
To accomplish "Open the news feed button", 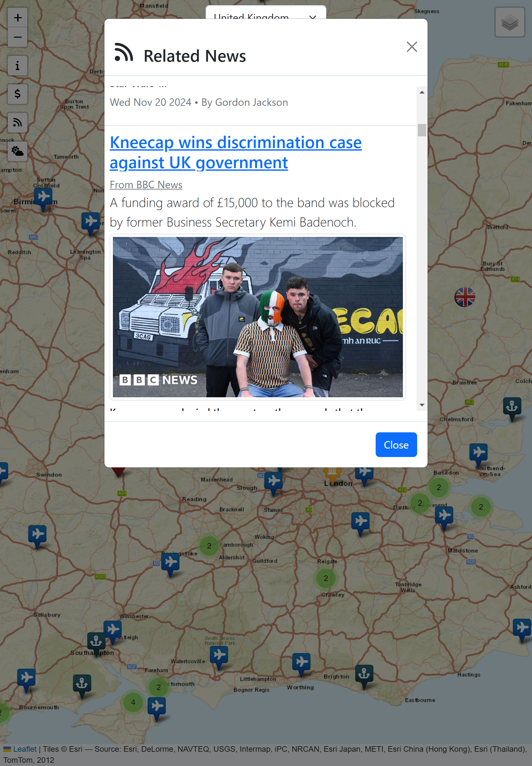I will [x=18, y=123].
